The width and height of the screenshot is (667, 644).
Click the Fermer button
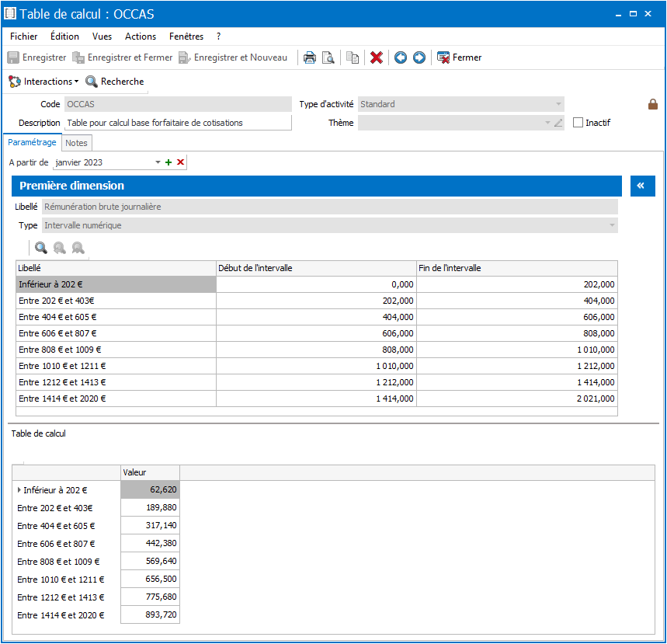pyautogui.click(x=460, y=57)
